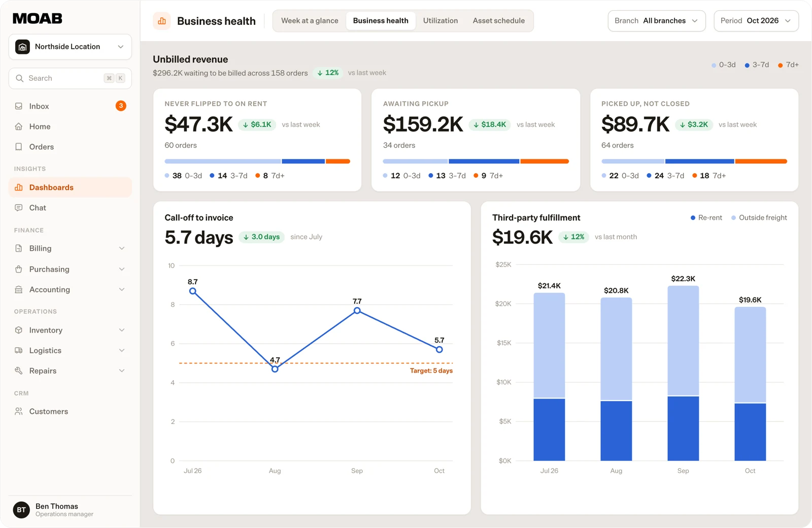Click the Chat bubble icon
This screenshot has height=528, width=812.
[19, 208]
